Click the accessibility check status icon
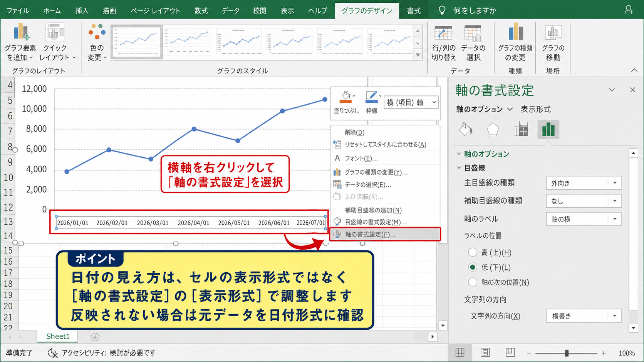644x362 pixels. 52,353
